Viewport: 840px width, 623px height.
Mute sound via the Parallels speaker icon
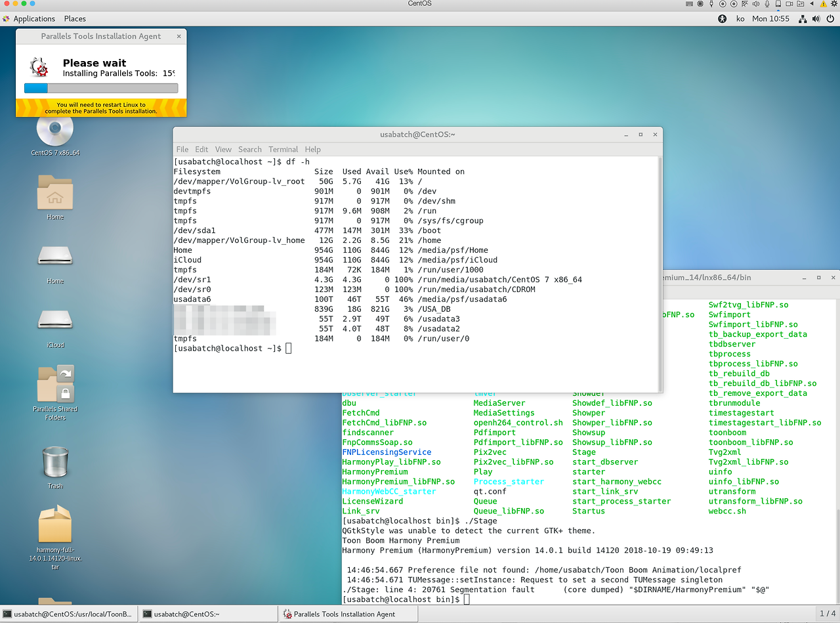tap(755, 5)
